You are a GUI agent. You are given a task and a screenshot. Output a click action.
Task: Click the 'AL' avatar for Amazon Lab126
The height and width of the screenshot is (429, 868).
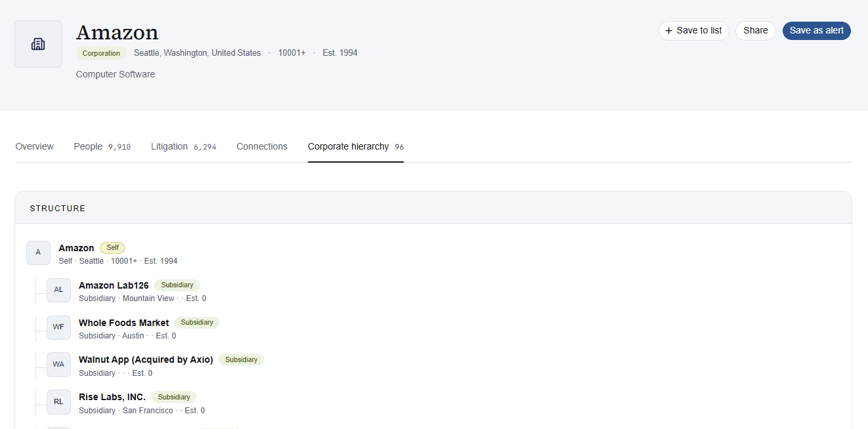(58, 290)
